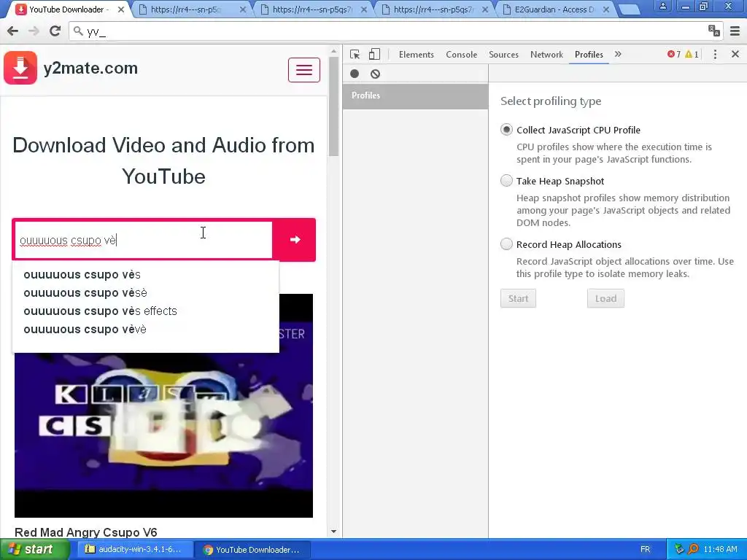747x560 pixels.
Task: Click the browser forward arrow
Action: [x=34, y=31]
